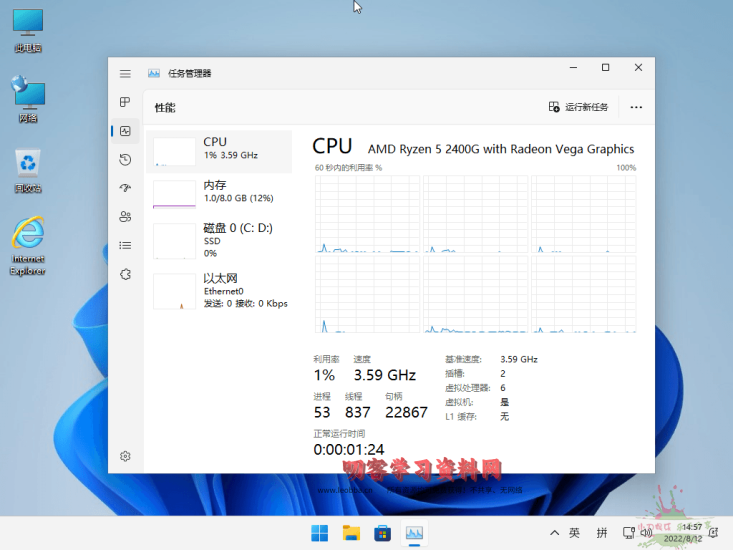Select the 以太网 Ethernet0 entry

(x=219, y=291)
